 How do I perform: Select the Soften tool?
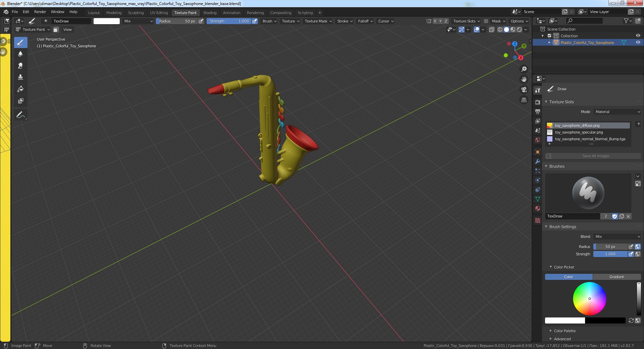(20, 54)
